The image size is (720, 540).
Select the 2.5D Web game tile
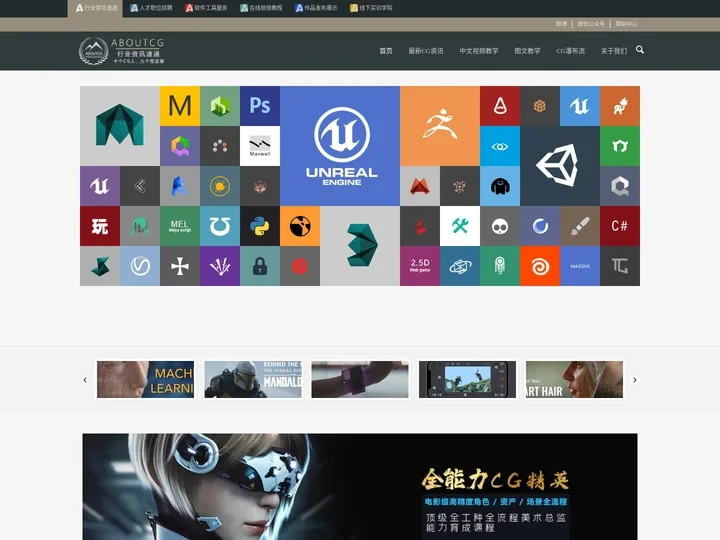click(x=420, y=266)
